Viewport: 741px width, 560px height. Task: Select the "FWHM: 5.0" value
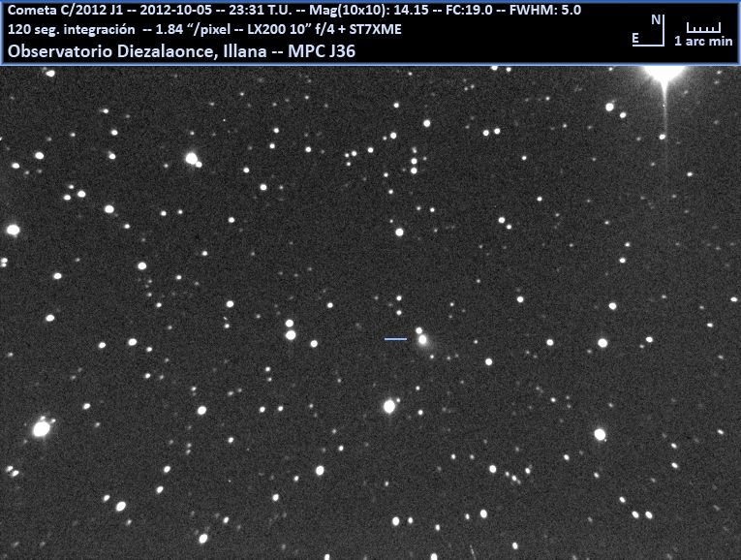click(x=545, y=10)
